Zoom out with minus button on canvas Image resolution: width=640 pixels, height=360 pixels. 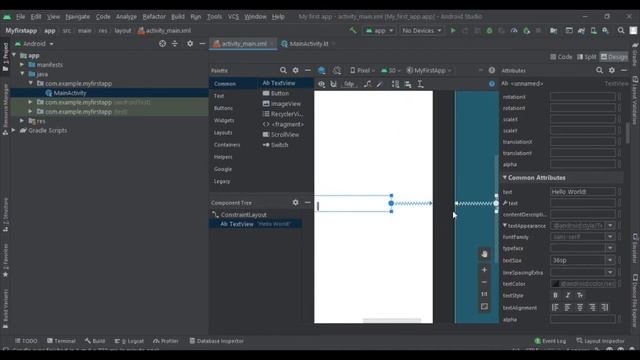(x=484, y=282)
